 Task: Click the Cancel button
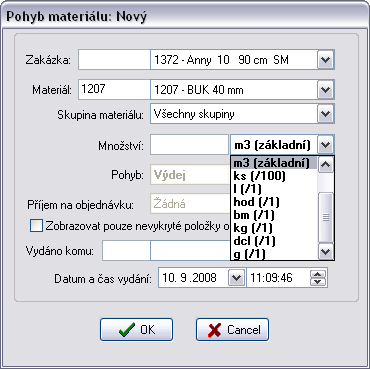tap(232, 330)
